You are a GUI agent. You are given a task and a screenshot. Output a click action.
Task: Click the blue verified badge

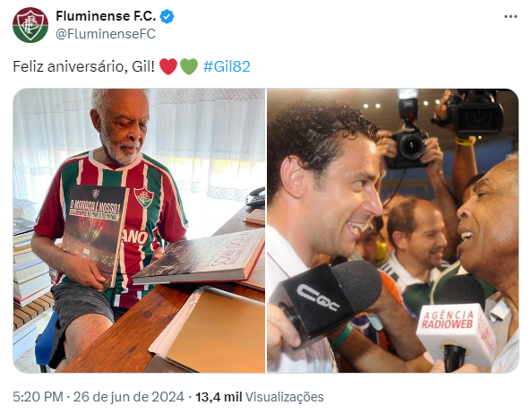167,16
